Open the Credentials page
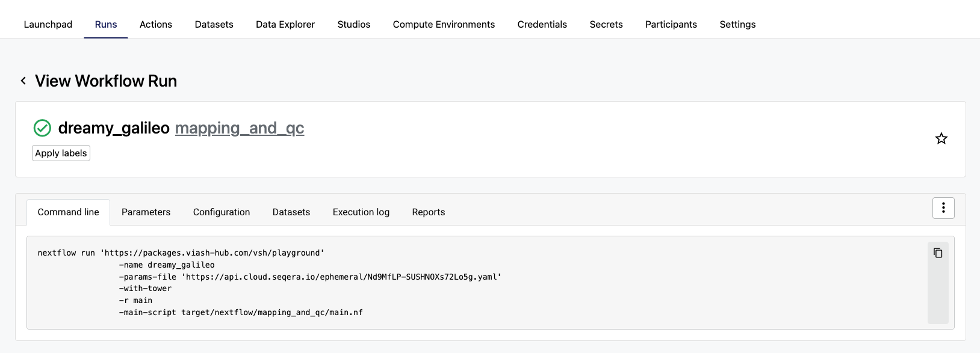 (x=542, y=25)
